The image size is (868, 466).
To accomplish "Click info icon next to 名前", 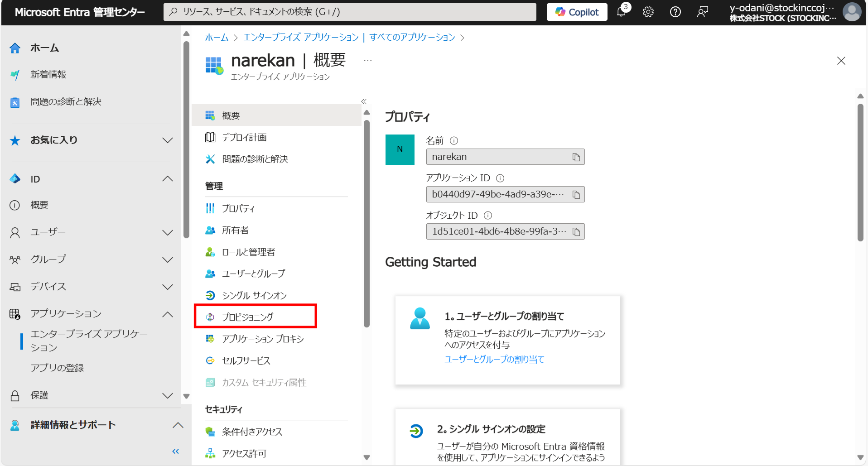I will tap(454, 141).
